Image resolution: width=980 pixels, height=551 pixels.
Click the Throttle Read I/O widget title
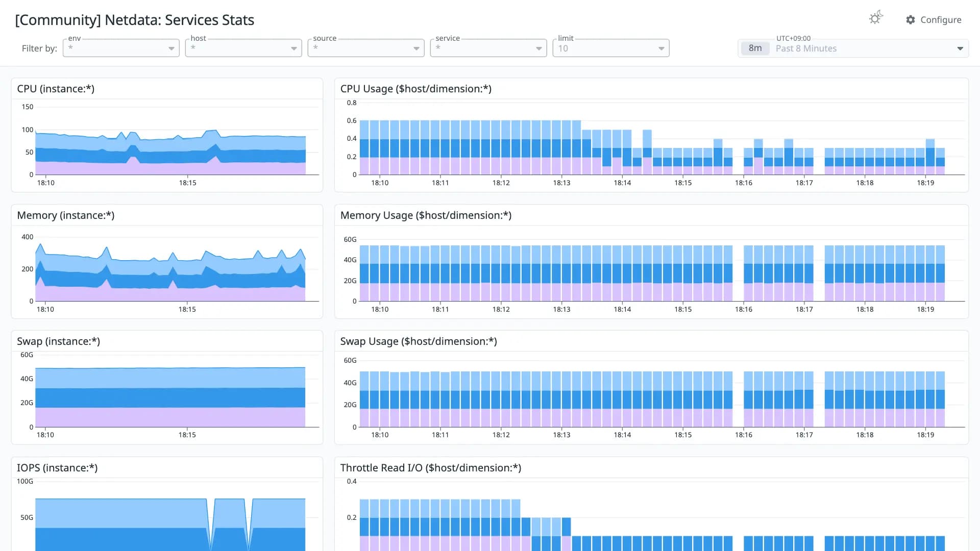pyautogui.click(x=431, y=468)
